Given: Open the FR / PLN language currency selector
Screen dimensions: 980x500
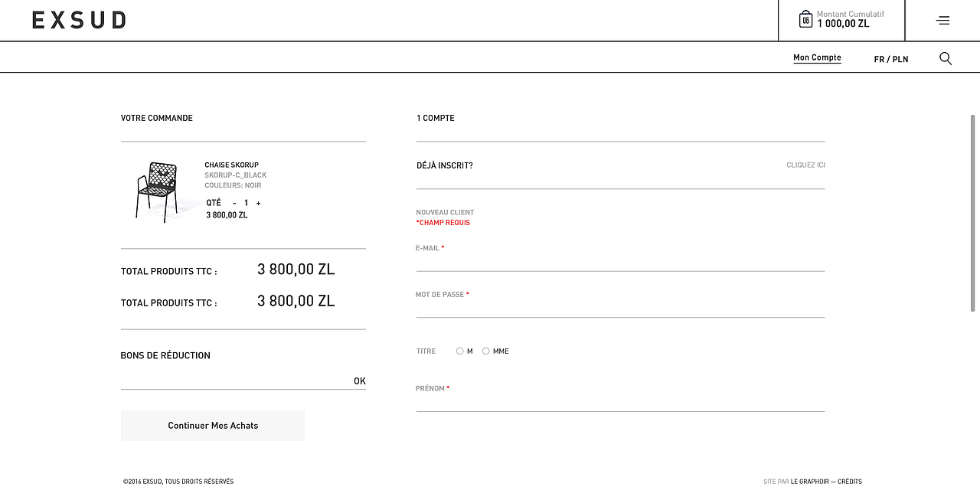Looking at the screenshot, I should click(891, 59).
